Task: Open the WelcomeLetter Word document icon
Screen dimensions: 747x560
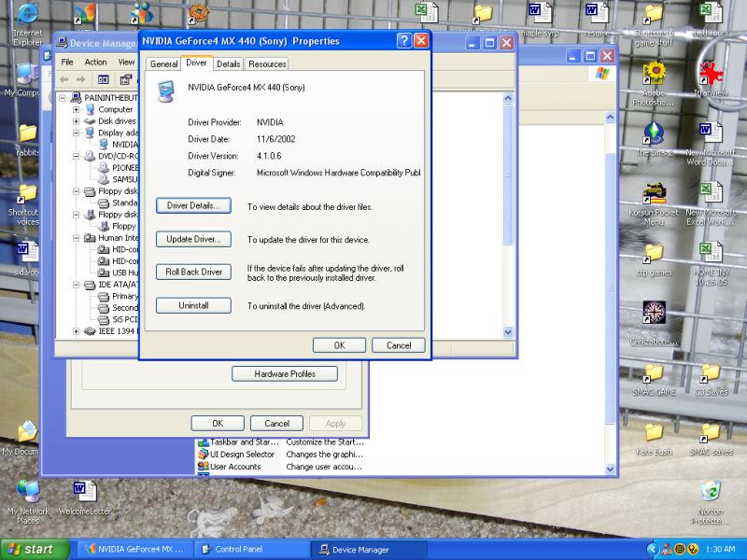Action: [x=85, y=497]
